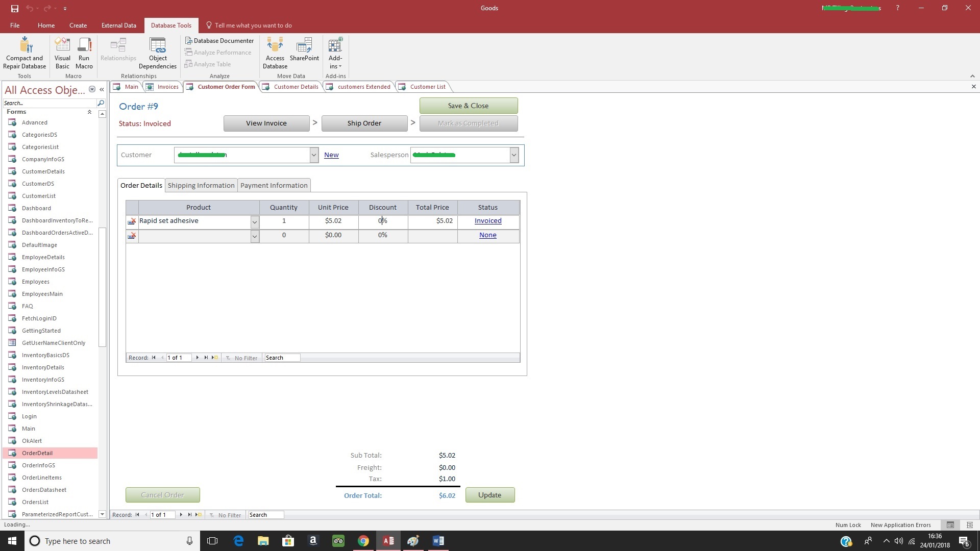Expand the Customer combo box
Viewport: 980px width, 551px height.
tap(314, 155)
